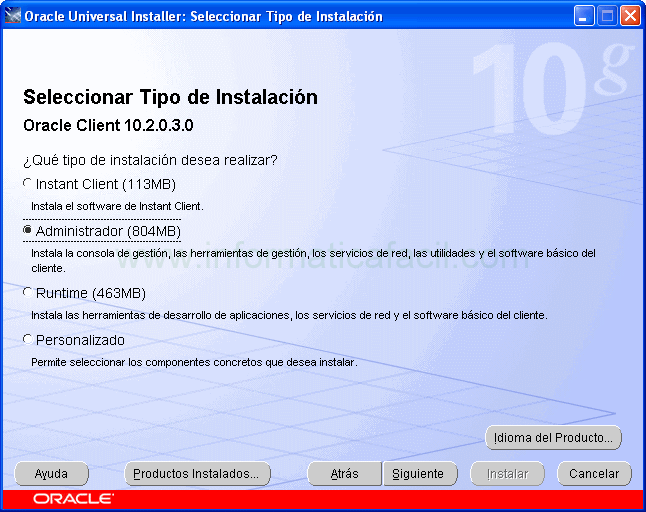
Task: Open the Ayuda help button
Action: 51,474
